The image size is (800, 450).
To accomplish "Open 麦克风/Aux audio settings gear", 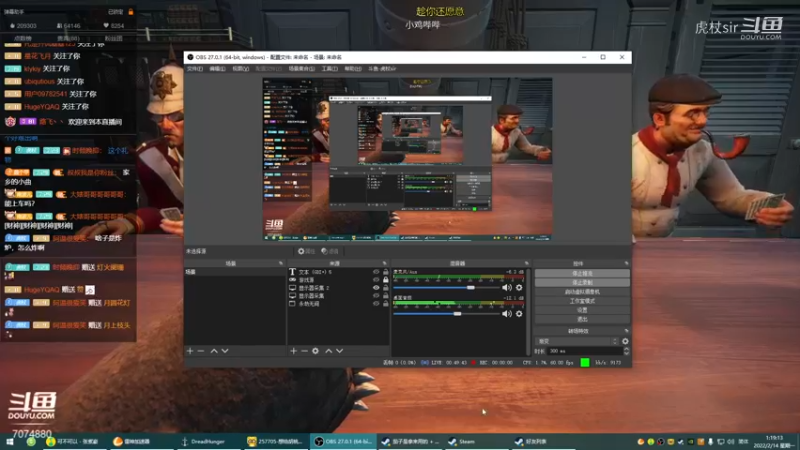I will [x=519, y=288].
